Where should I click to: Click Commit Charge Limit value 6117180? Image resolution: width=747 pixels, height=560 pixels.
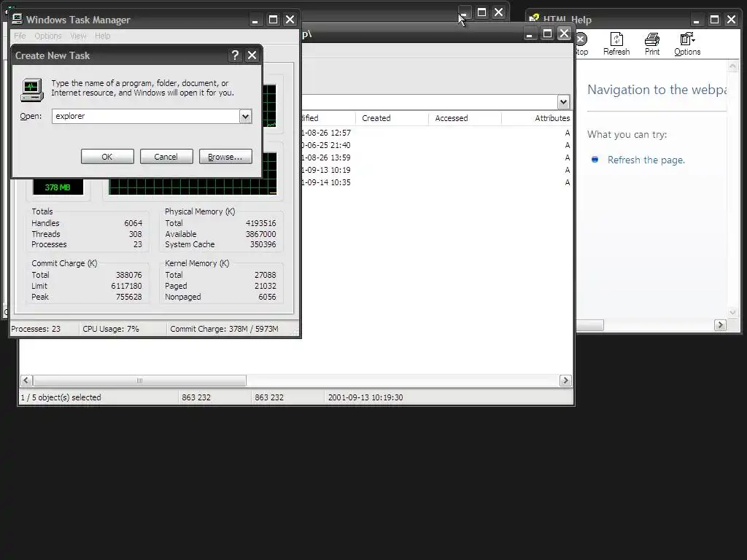126,286
